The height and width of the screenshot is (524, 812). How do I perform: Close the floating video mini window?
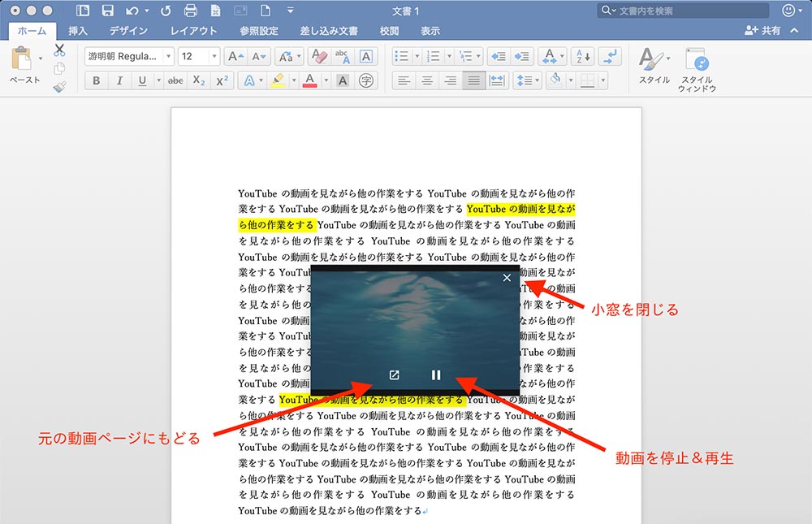click(507, 278)
